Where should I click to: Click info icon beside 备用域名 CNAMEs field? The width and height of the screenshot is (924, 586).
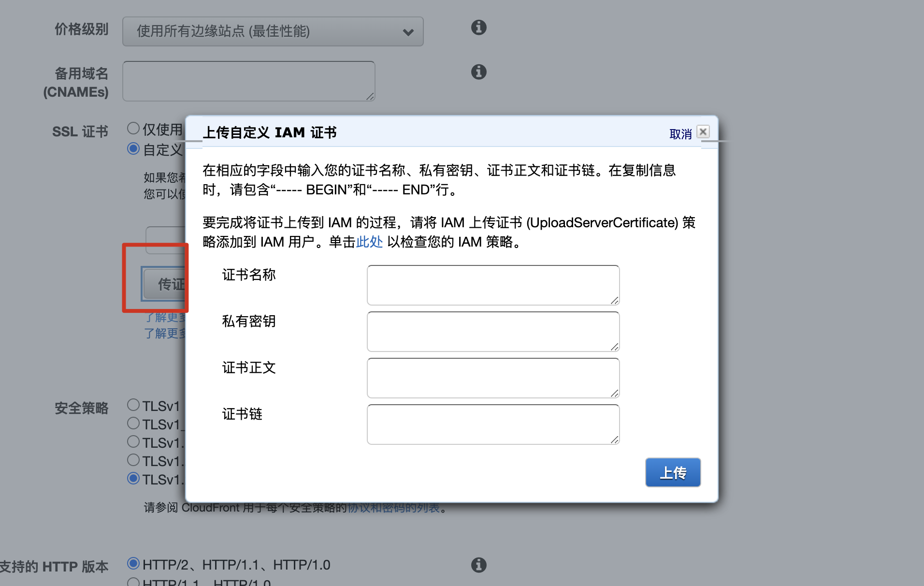click(478, 72)
